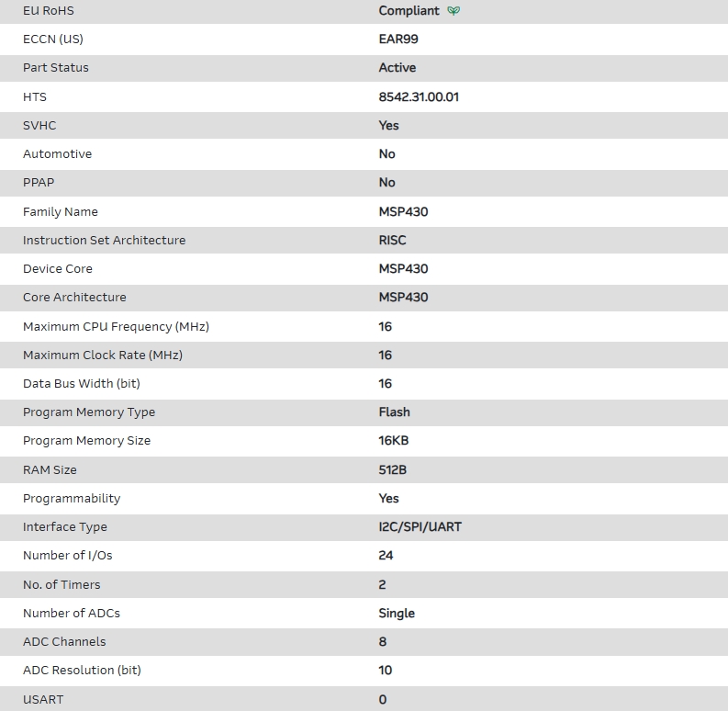Click the Active part status value
Screen dimensions: 728x711
tap(397, 68)
